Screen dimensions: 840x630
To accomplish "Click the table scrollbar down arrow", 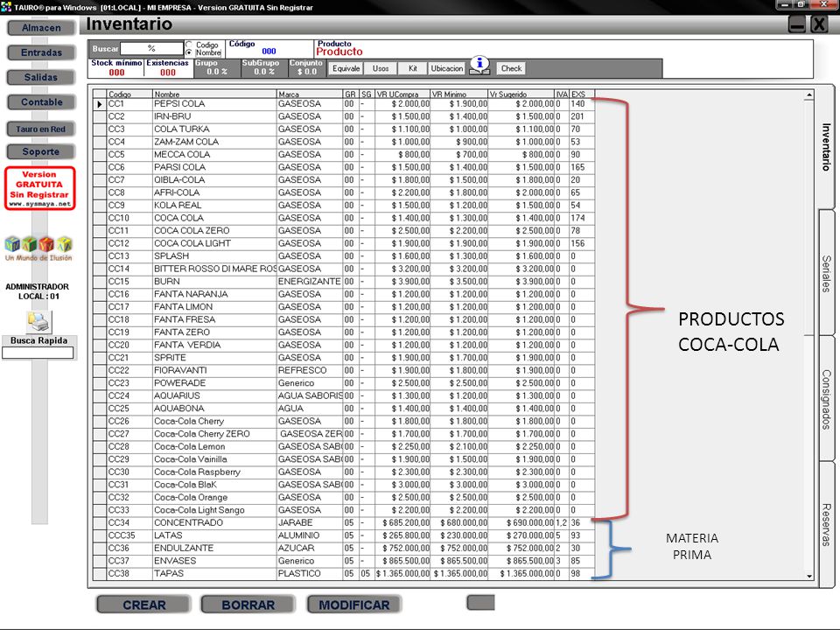I will click(808, 576).
